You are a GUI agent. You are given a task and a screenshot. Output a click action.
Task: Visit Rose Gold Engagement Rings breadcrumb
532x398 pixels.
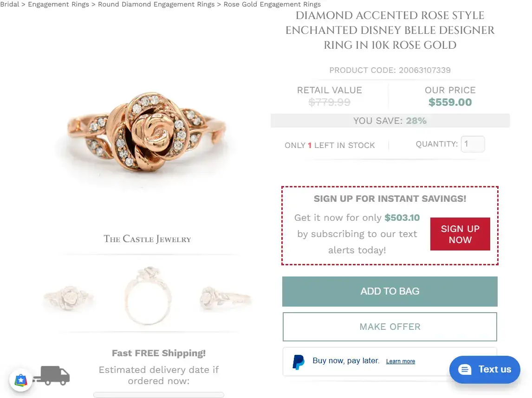tap(272, 4)
